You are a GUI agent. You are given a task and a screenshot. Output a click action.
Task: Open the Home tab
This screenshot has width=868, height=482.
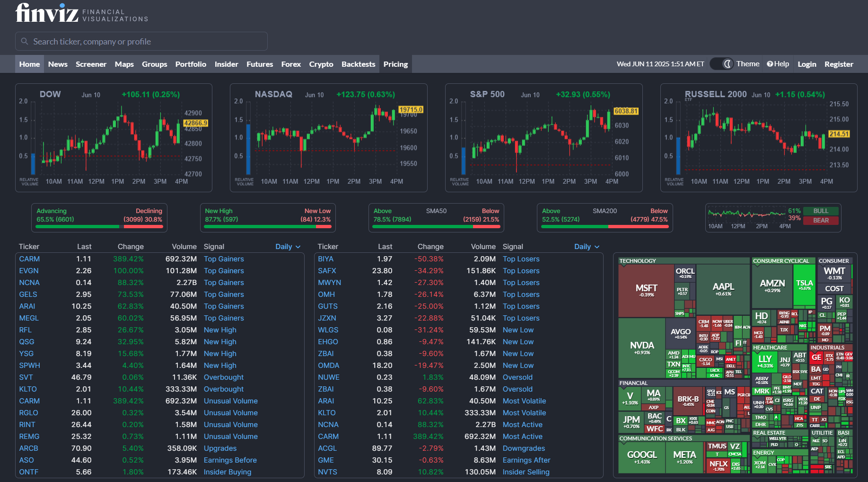tap(29, 64)
